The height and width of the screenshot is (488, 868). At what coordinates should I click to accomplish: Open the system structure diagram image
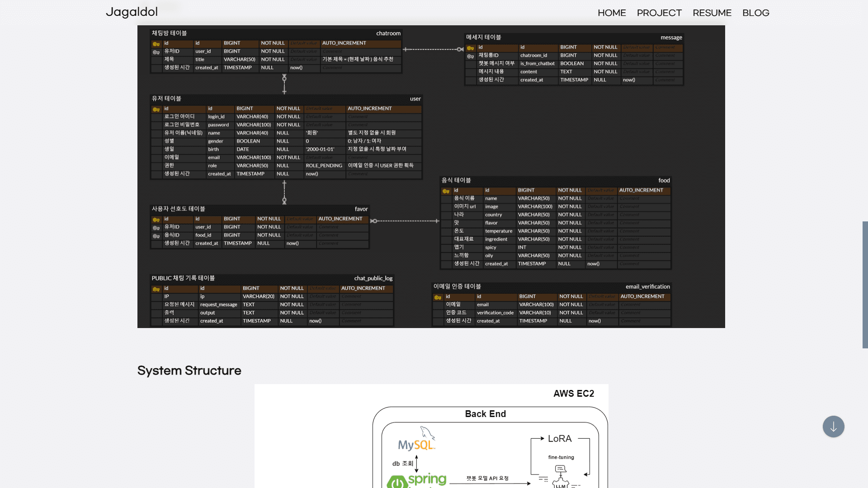pyautogui.click(x=431, y=436)
